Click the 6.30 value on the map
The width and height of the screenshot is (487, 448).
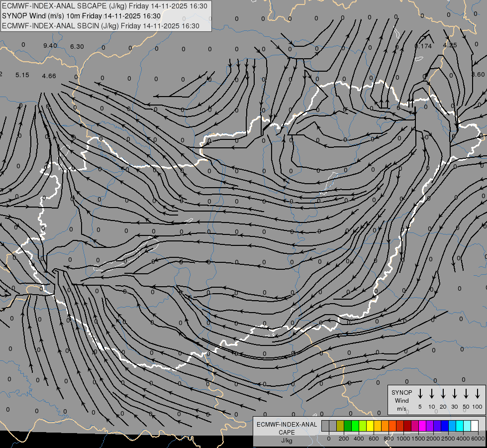pos(77,46)
